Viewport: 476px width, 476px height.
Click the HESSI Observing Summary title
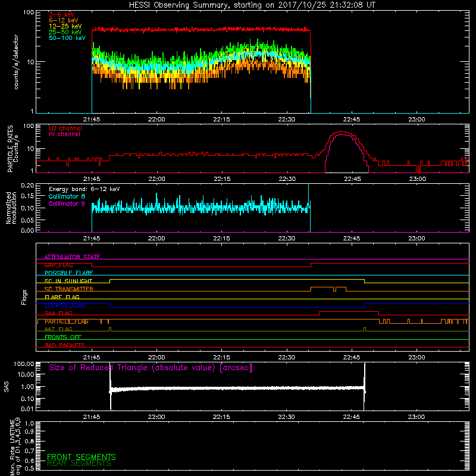pyautogui.click(x=252, y=5)
